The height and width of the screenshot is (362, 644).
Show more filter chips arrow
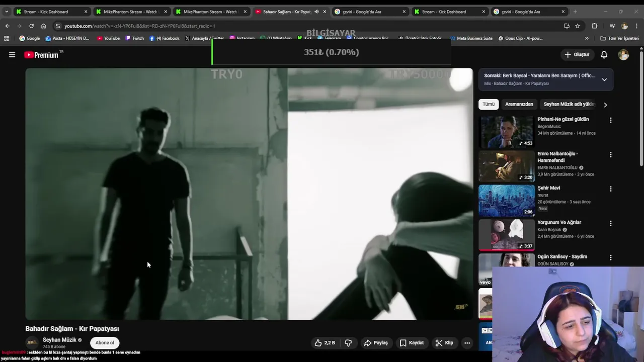pos(605,105)
